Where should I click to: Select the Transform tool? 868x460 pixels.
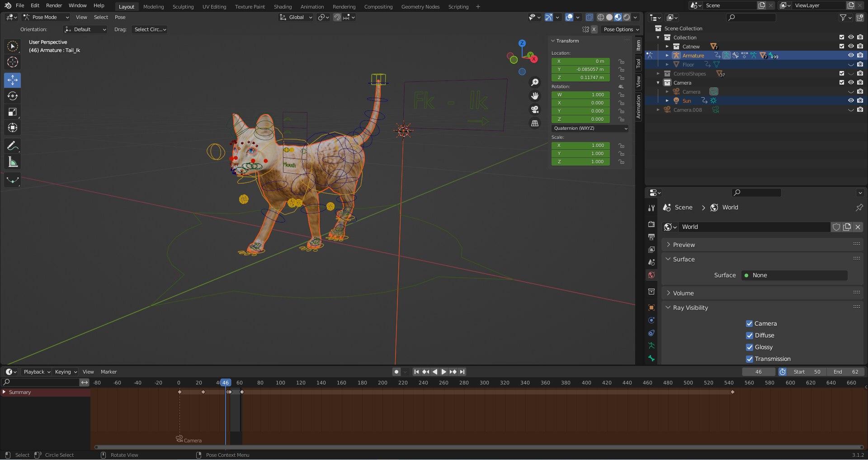13,128
